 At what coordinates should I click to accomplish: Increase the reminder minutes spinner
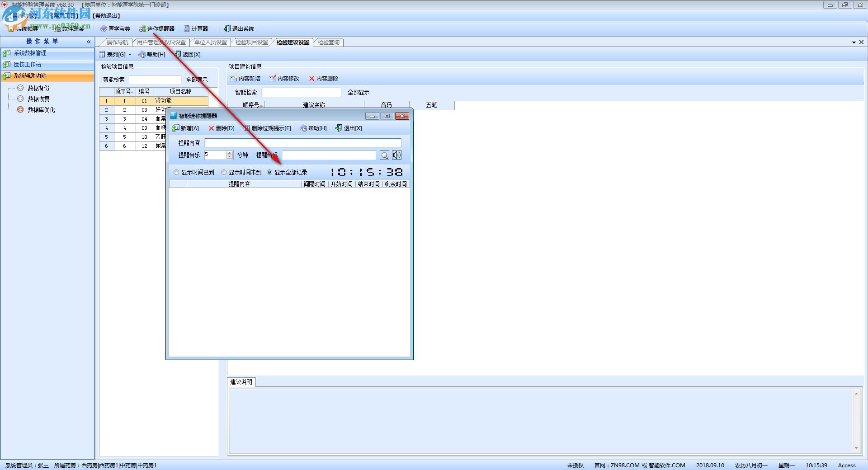click(x=230, y=153)
